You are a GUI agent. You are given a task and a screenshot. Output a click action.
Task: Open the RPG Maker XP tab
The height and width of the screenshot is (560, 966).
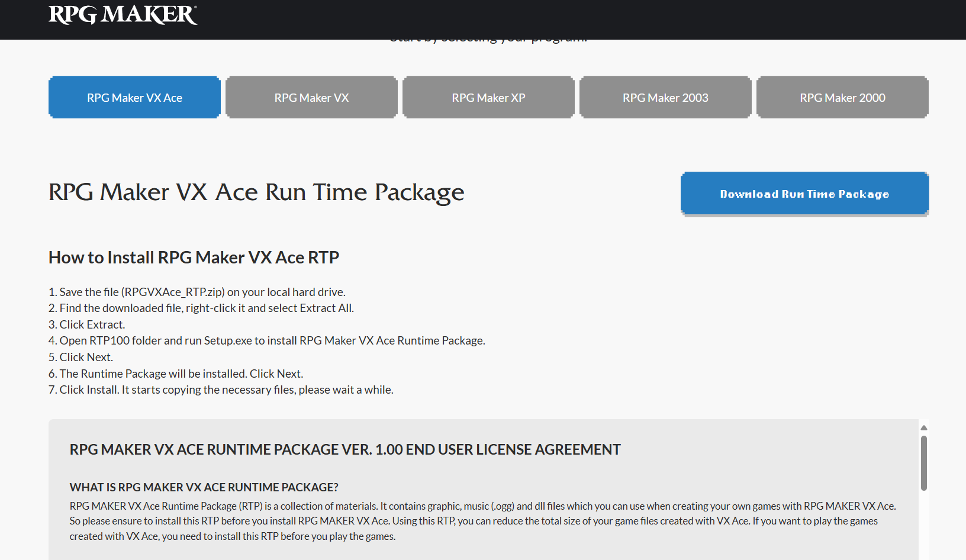click(x=488, y=98)
